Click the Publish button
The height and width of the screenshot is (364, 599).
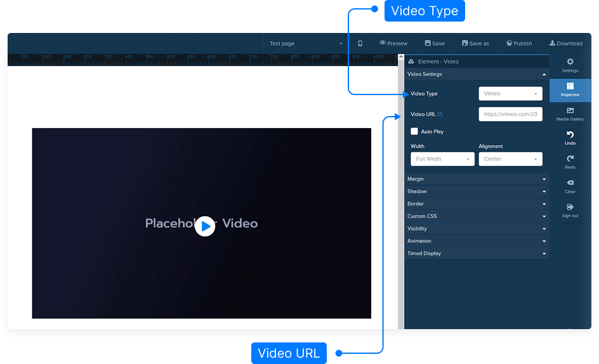(519, 44)
